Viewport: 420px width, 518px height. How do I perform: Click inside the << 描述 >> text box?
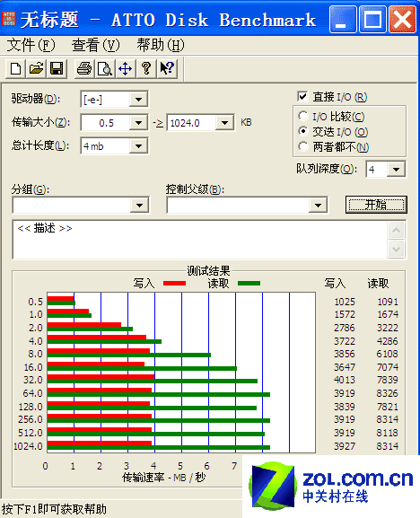(200, 240)
